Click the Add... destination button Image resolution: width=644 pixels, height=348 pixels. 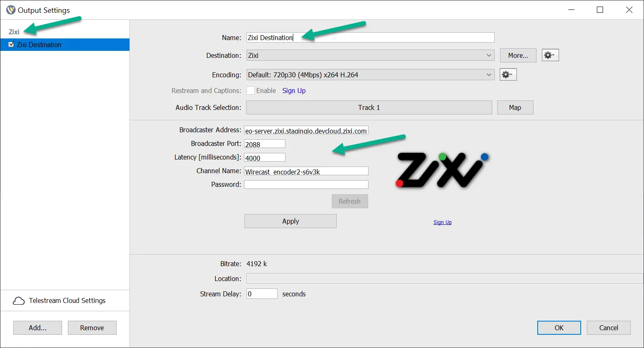[38, 328]
